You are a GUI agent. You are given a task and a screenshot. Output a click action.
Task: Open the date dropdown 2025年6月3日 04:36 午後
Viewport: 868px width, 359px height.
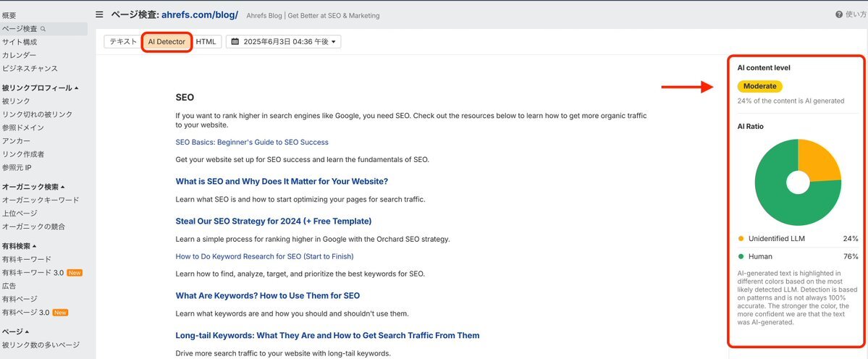click(284, 41)
